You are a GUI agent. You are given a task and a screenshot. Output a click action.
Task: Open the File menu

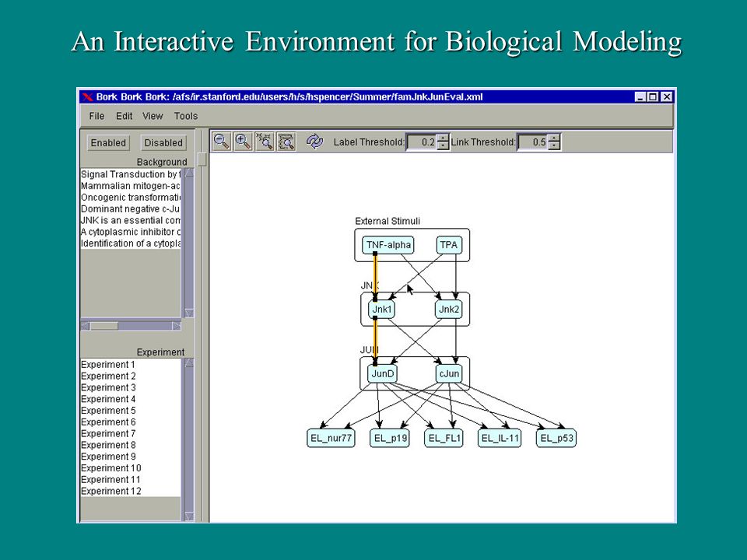pyautogui.click(x=96, y=116)
